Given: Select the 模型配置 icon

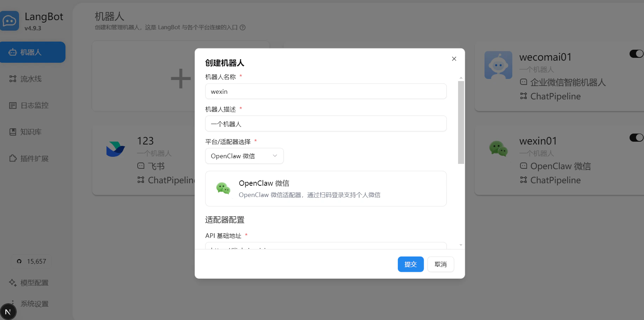Looking at the screenshot, I should (x=13, y=282).
